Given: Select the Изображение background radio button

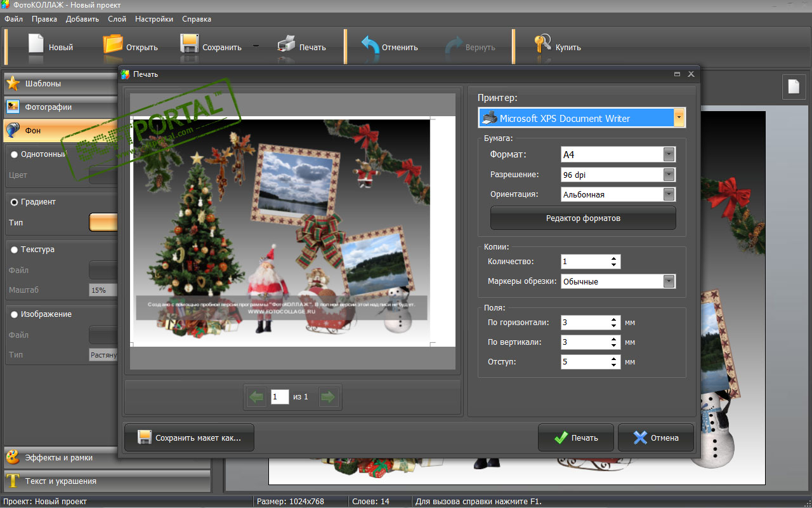Looking at the screenshot, I should click(14, 314).
